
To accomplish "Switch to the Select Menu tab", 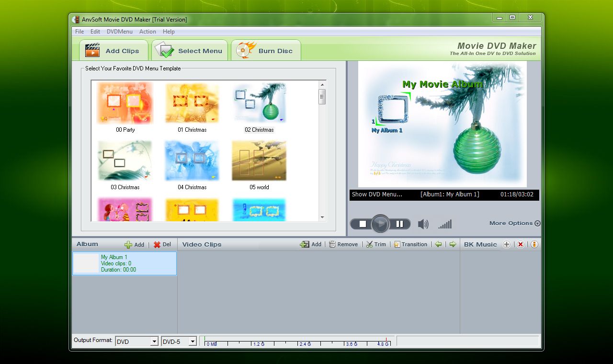I will tap(190, 50).
